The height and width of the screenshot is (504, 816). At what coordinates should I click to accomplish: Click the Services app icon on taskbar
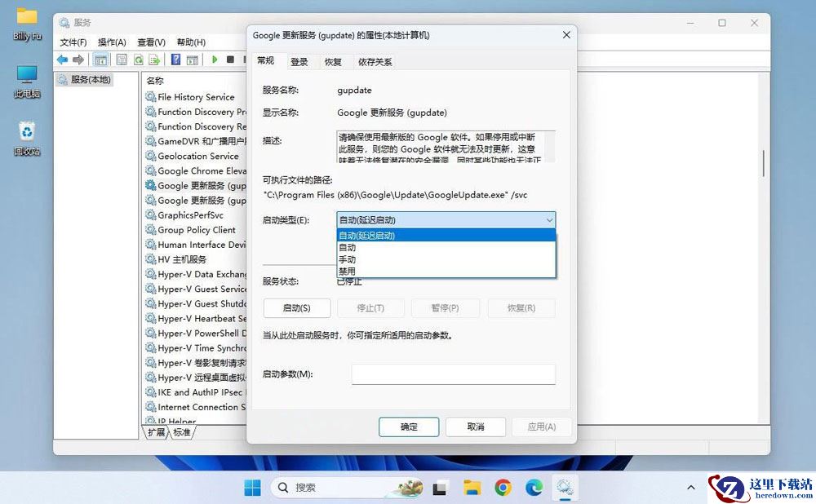coord(565,488)
